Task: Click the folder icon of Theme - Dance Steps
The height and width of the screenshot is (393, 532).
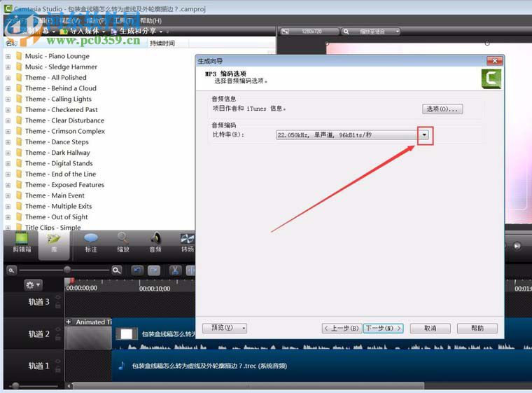Action: (x=20, y=142)
